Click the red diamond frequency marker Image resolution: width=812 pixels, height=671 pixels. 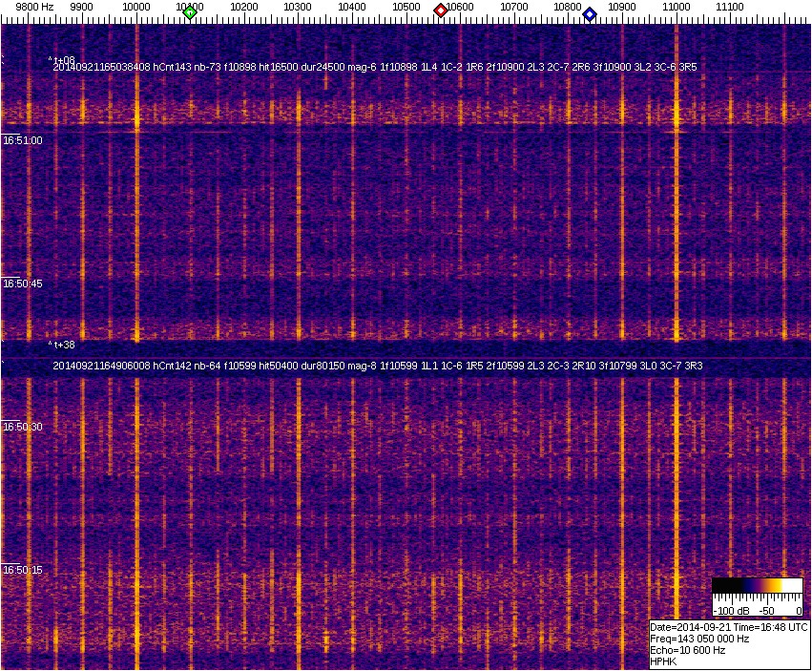tap(441, 10)
